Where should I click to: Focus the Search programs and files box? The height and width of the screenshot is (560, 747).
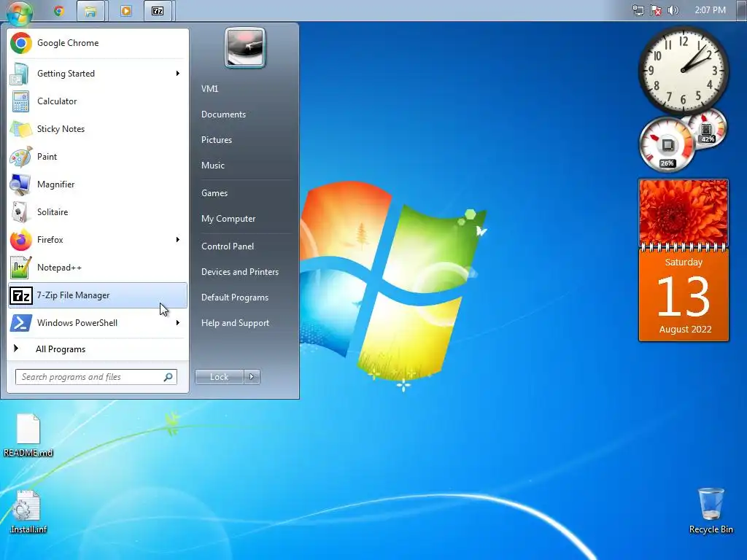pos(96,377)
